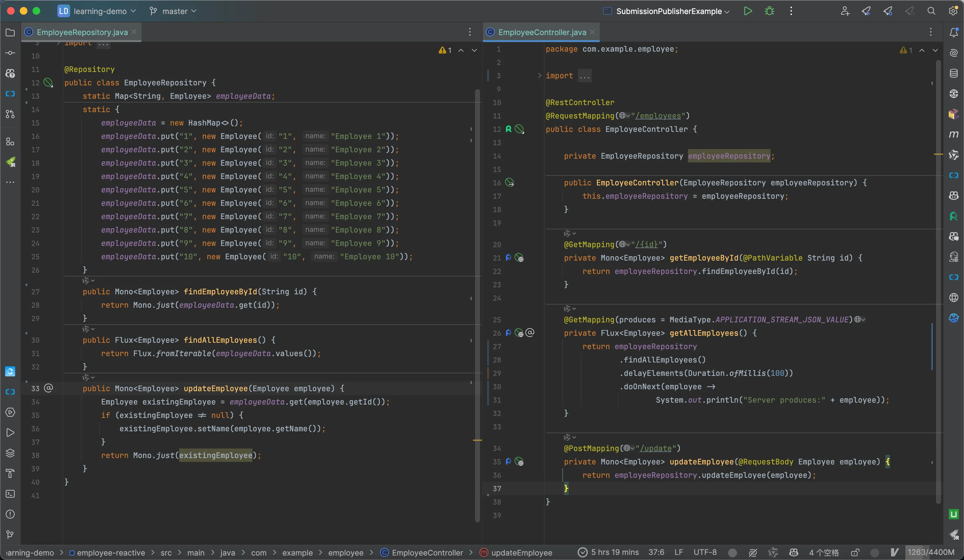This screenshot has width=964, height=560.
Task: Select employee-reactive breadcrumb
Action: 107,553
